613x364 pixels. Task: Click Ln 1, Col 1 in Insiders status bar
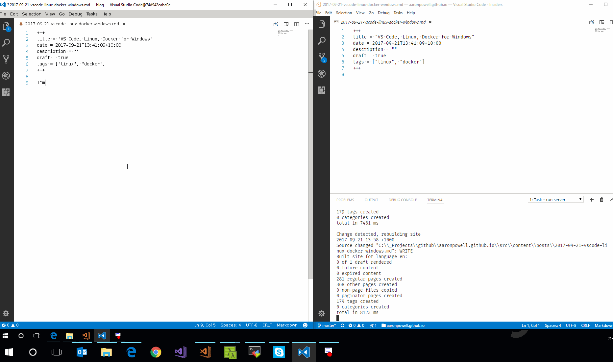coord(531,326)
